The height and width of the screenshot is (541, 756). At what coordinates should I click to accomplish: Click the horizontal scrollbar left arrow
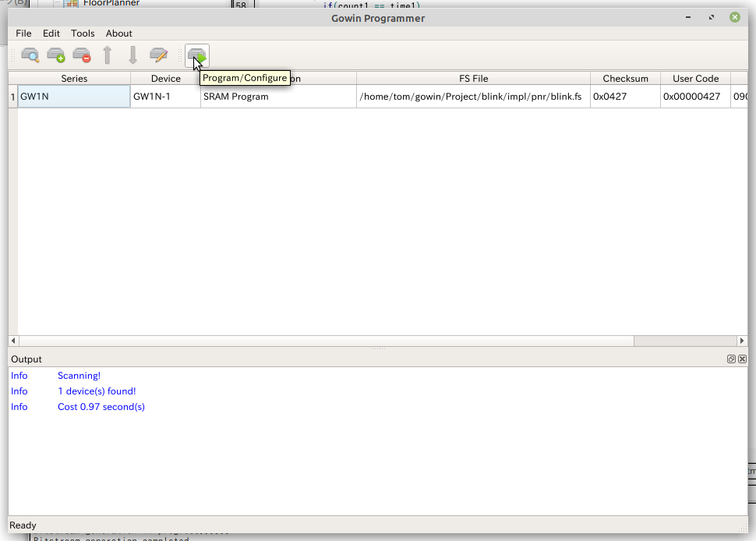click(13, 341)
